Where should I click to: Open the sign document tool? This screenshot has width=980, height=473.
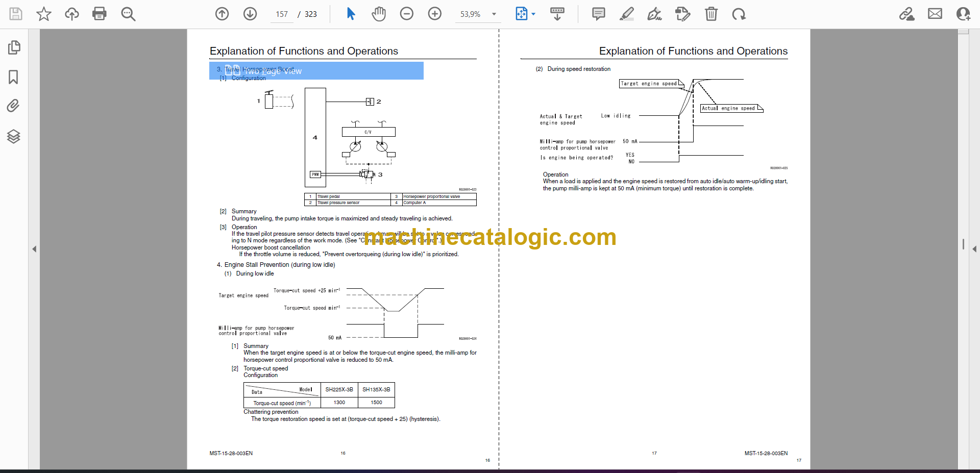(654, 14)
